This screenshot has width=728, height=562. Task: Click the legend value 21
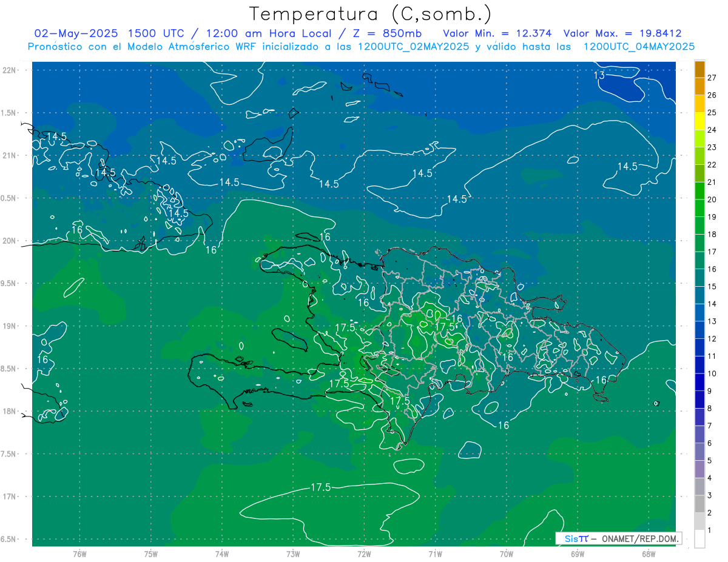[712, 182]
